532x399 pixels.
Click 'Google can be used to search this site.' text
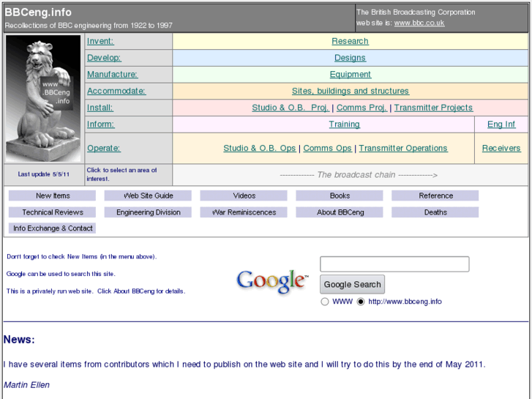coord(61,274)
